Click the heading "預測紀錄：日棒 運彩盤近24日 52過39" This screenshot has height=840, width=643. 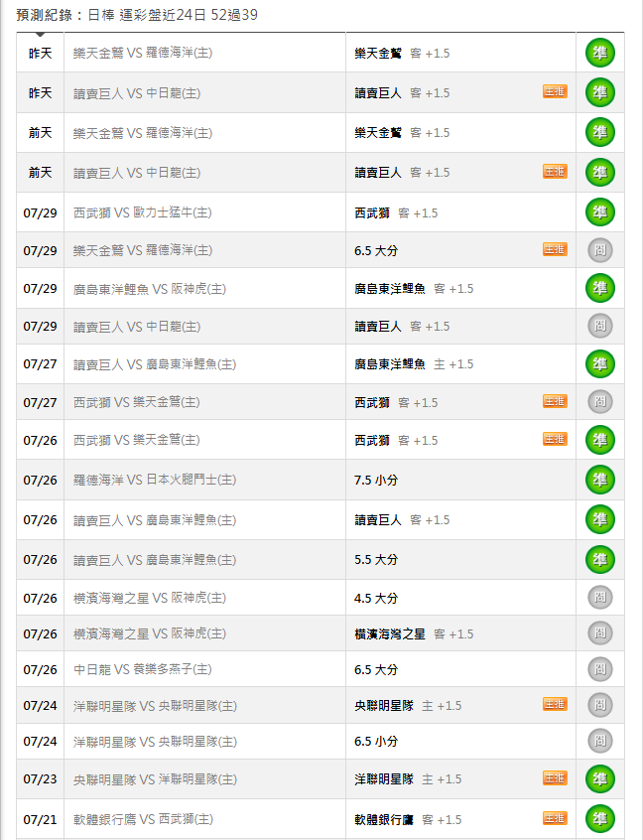(137, 15)
